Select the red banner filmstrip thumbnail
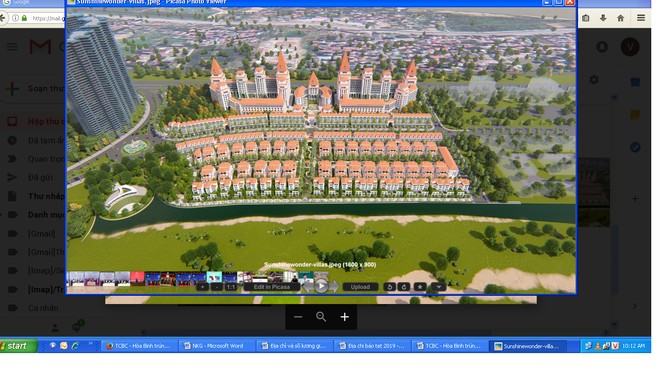Image resolution: width=660 pixels, height=373 pixels. point(137,278)
